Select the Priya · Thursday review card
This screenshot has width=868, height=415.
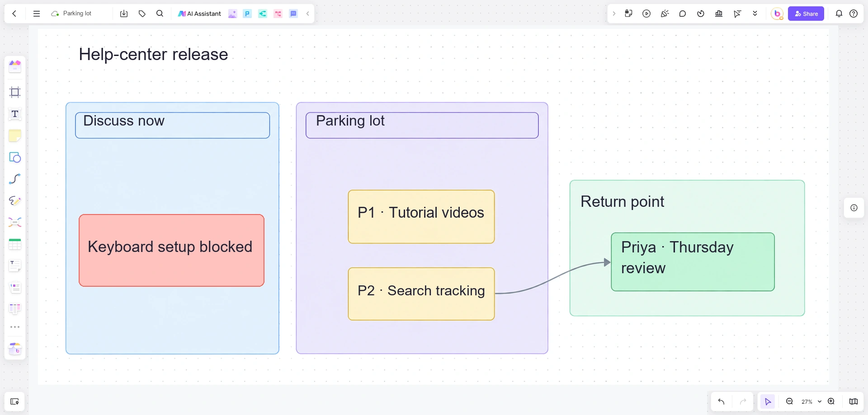[693, 262]
